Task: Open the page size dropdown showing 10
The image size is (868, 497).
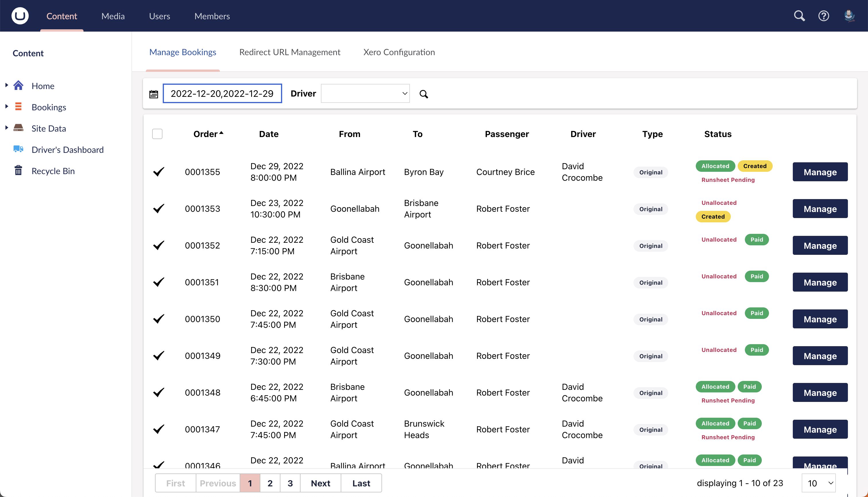Action: (x=819, y=483)
